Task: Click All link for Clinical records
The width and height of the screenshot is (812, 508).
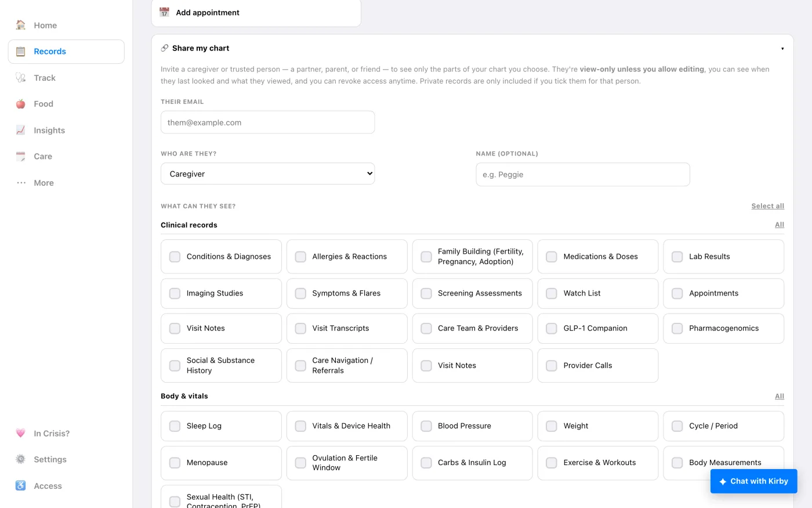Action: tap(780, 225)
